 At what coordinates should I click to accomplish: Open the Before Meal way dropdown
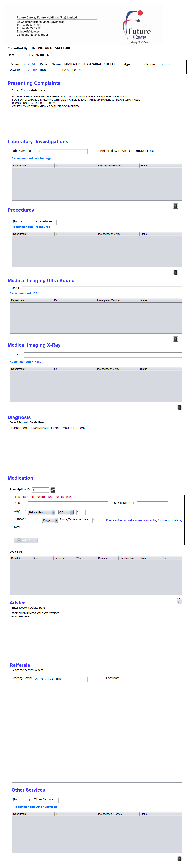pos(42,512)
